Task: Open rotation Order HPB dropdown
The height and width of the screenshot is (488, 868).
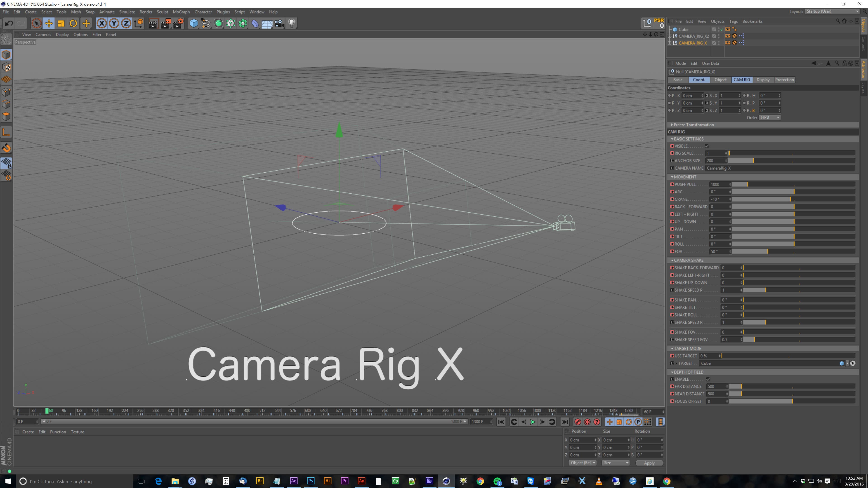Action: [x=770, y=117]
